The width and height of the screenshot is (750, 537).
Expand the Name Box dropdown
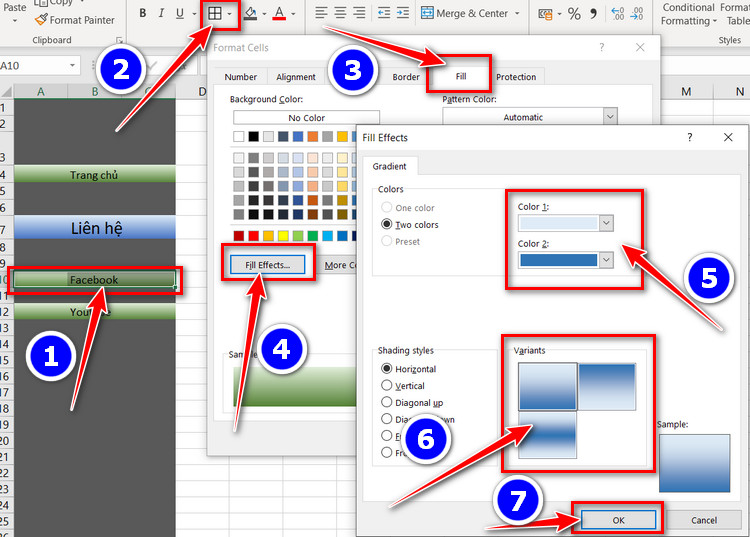pos(72,65)
